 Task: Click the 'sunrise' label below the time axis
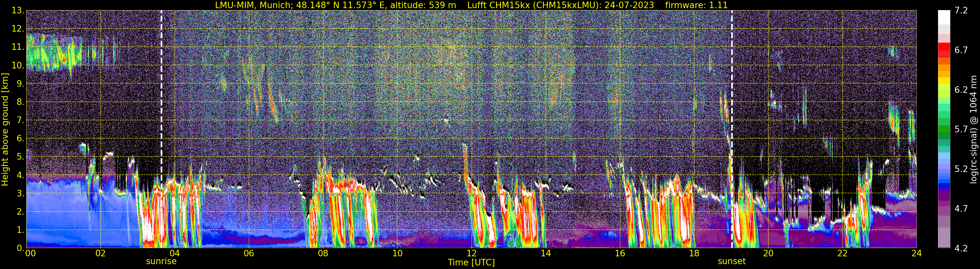161,262
